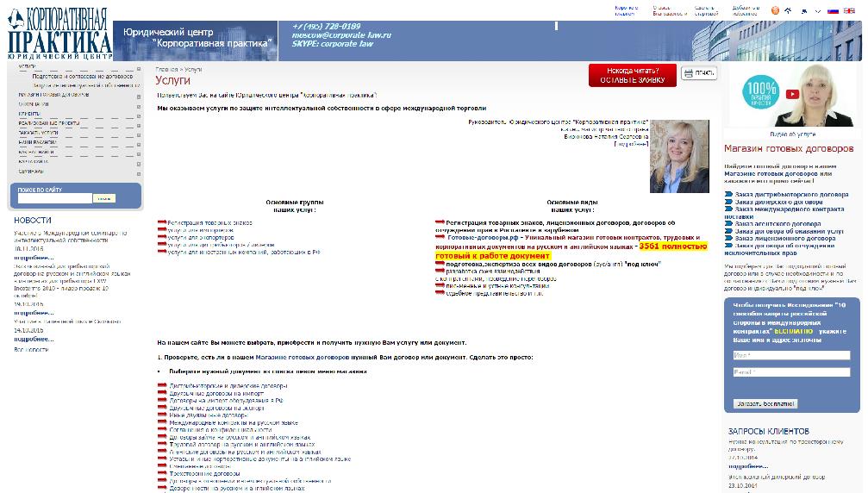Screen dimensions: 868x493
Task: Switch to English with the UK flag
Action: pos(849,10)
